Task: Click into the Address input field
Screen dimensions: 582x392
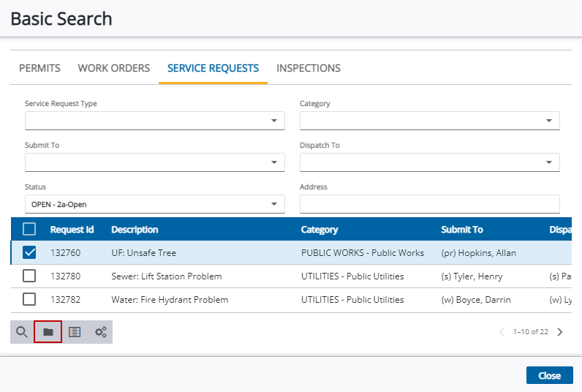Action: [430, 204]
